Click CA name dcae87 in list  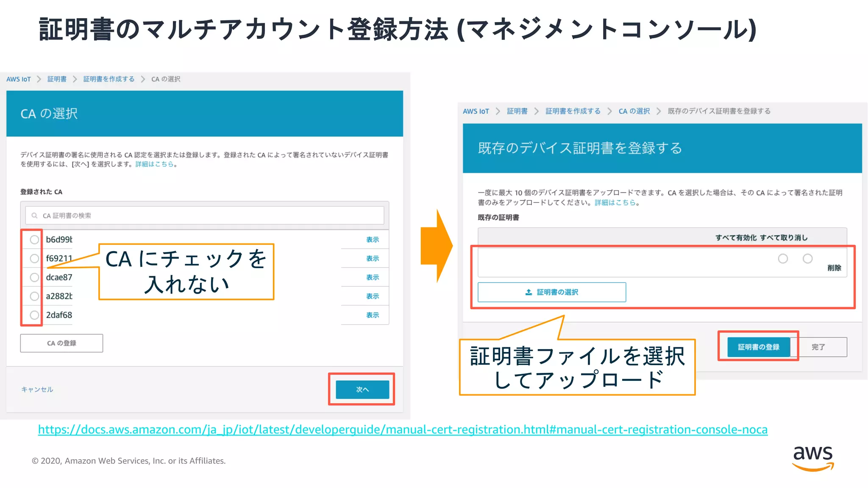[59, 277]
